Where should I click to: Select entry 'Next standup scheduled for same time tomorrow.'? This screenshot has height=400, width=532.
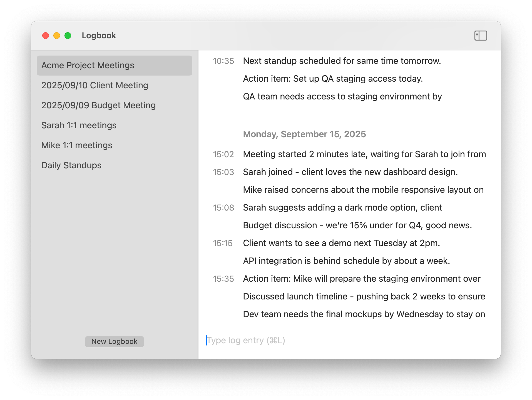pos(342,61)
